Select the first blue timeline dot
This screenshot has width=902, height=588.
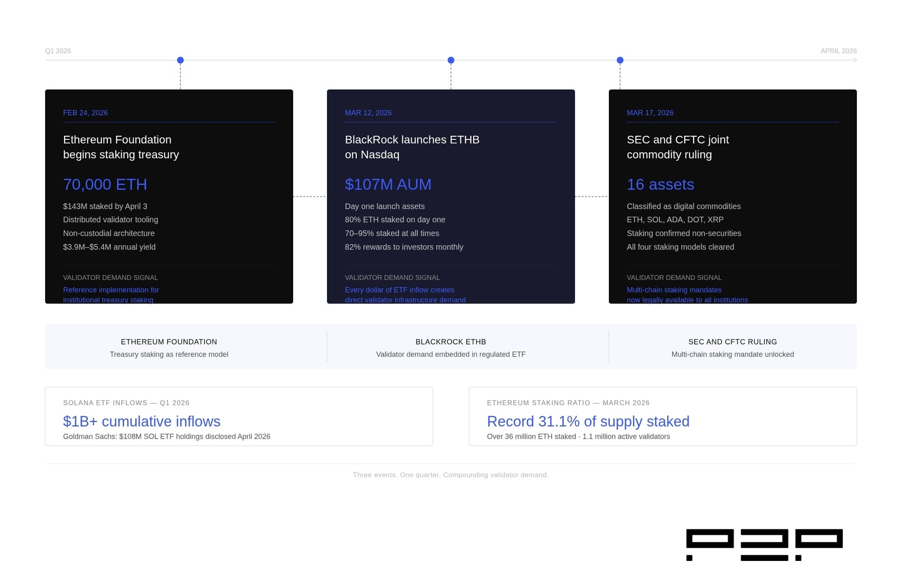click(x=180, y=60)
